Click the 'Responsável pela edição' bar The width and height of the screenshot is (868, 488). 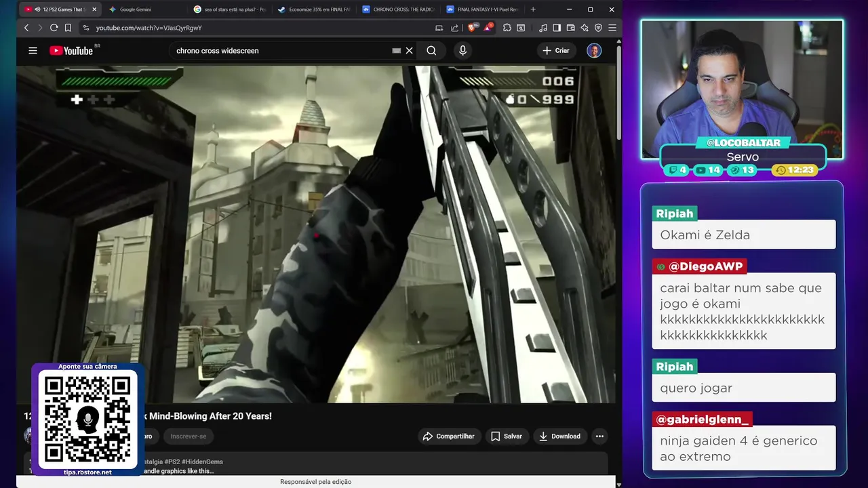(x=316, y=482)
